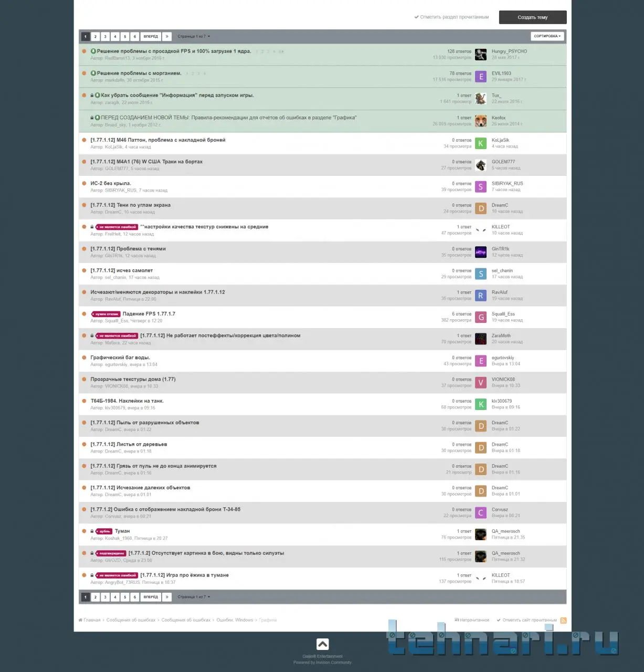Click Squalll_Ess pink G avatar
Viewport: 644px width, 672px height.
point(481,317)
